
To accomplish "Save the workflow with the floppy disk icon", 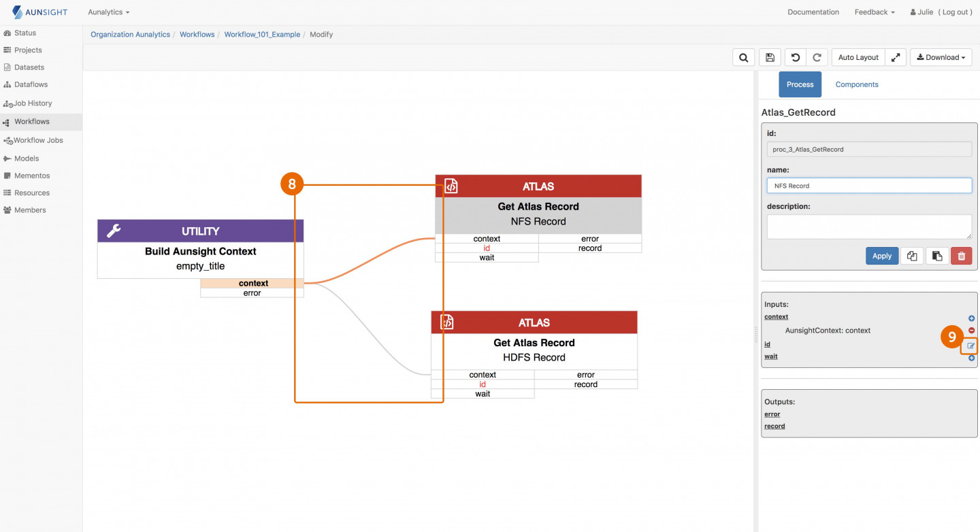I will (x=770, y=58).
